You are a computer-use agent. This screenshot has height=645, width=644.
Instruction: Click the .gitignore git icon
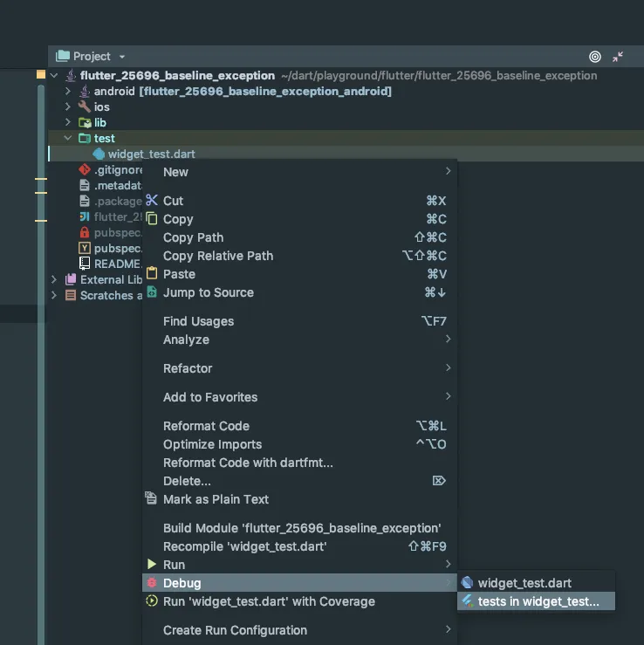[85, 169]
